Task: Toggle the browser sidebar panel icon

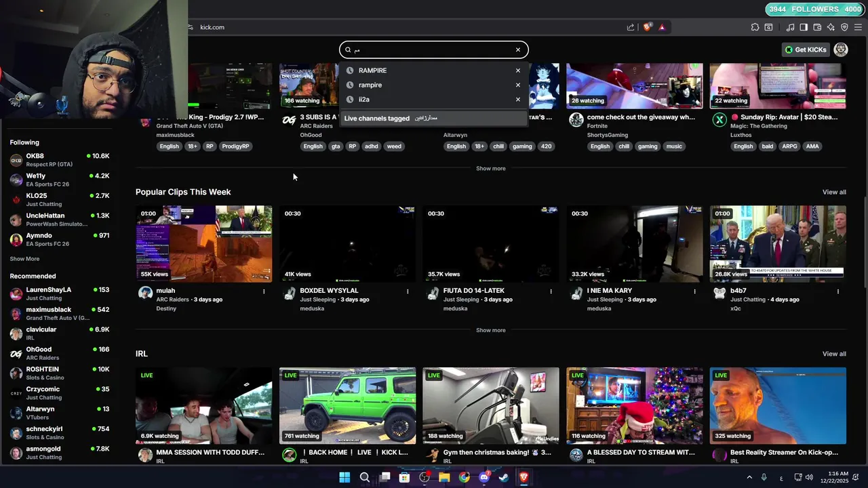Action: point(804,27)
